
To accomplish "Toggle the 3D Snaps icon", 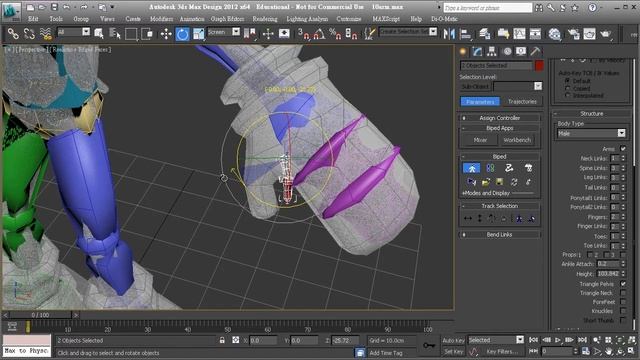I will [x=303, y=34].
